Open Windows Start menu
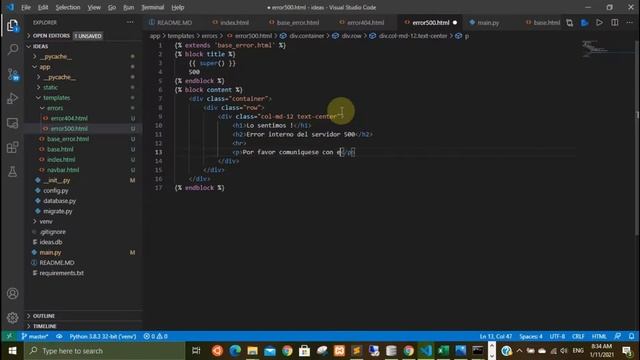Image resolution: width=640 pixels, height=360 pixels. click(12, 351)
